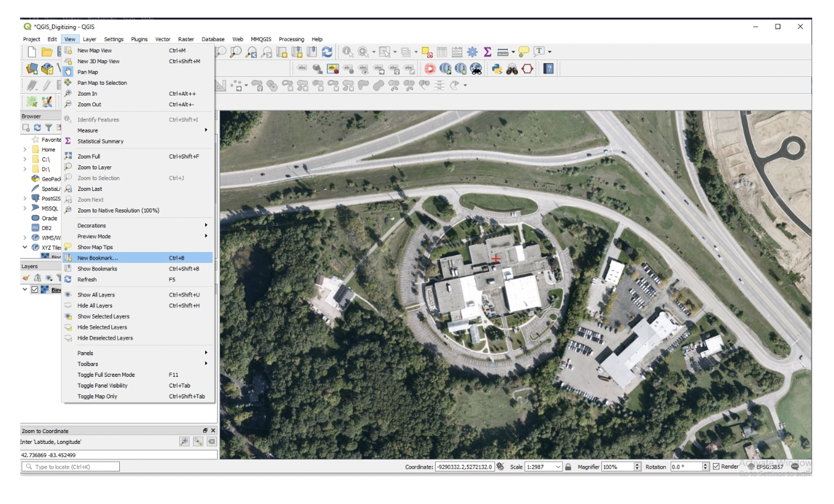Toggle mouse coordinate display icon
This screenshot has width=834, height=504.
500,467
